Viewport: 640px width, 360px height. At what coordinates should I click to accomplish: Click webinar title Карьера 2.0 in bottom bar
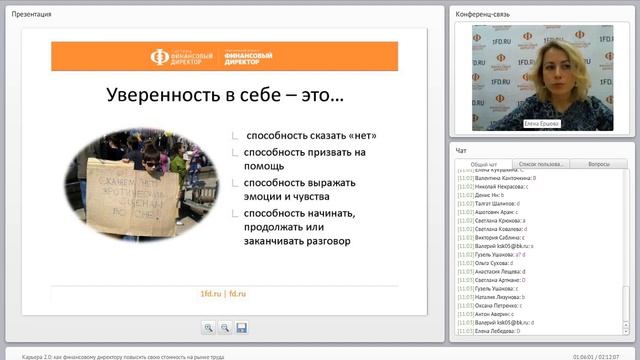[123, 357]
